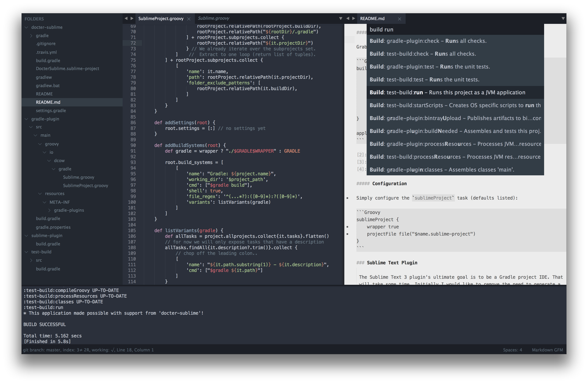This screenshot has width=588, height=384.
Task: Collapse the docter-sublime folder
Action: tap(26, 27)
